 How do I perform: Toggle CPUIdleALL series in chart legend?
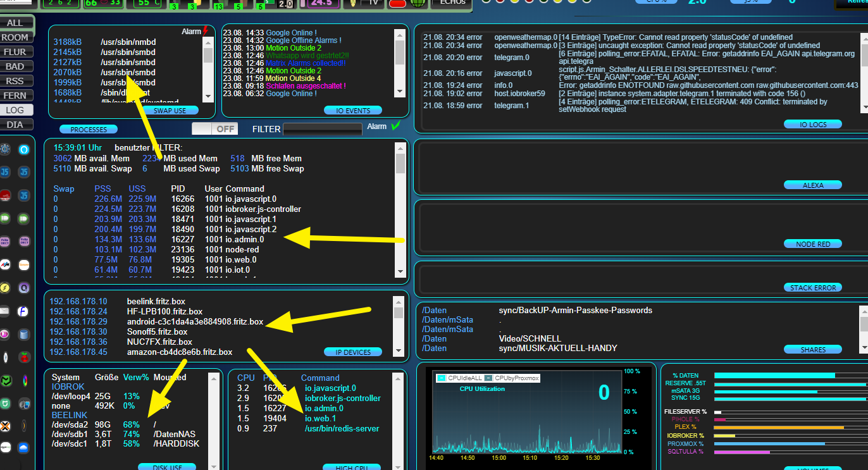459,378
